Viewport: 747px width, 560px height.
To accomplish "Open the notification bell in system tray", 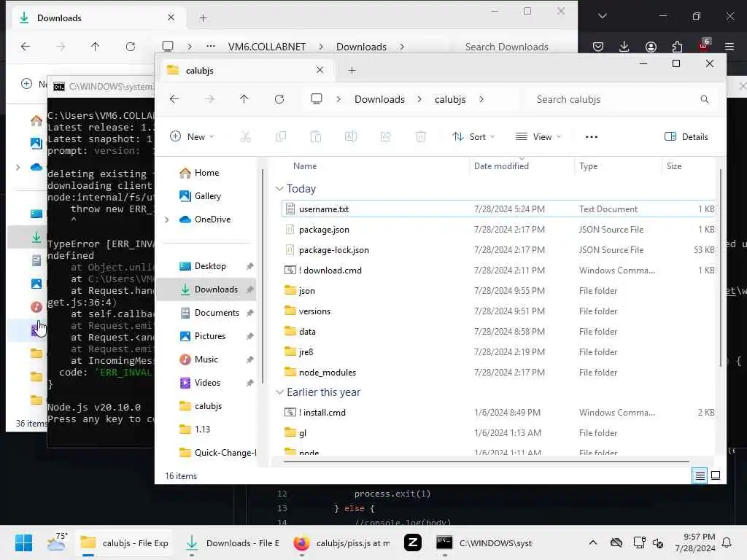I will click(727, 542).
